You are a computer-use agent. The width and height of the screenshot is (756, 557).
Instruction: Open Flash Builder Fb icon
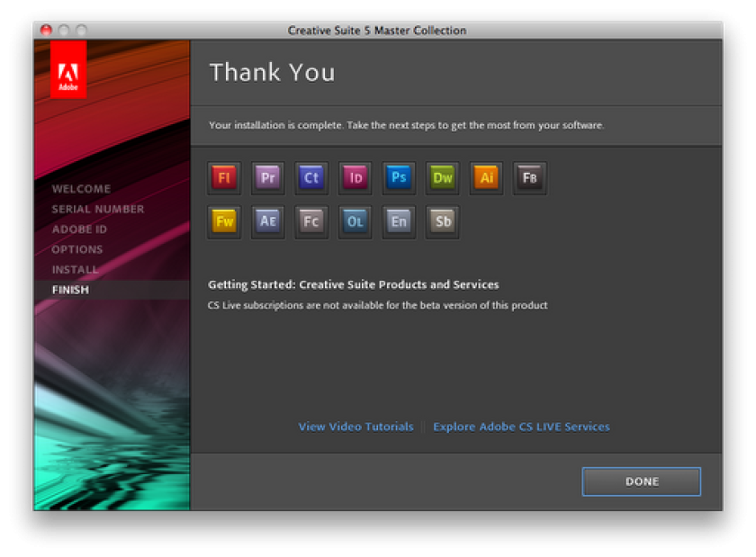coord(529,178)
